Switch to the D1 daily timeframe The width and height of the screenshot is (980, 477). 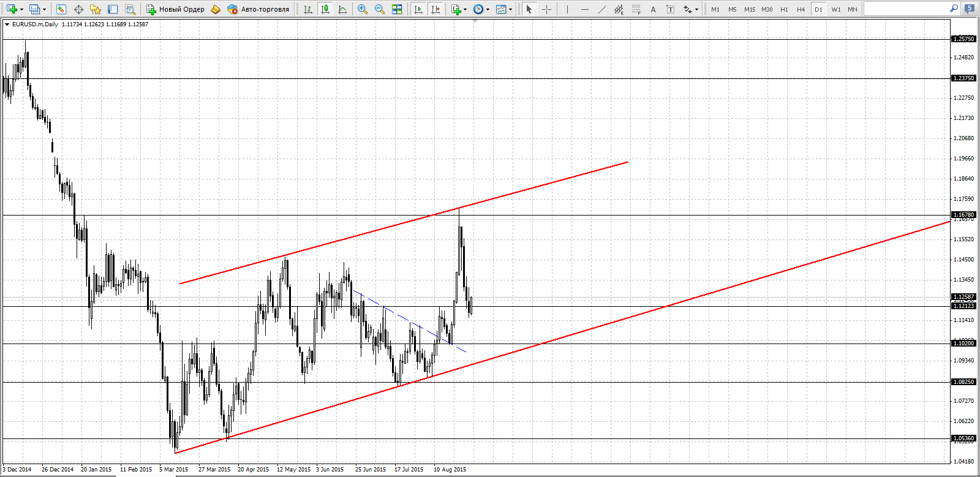[x=818, y=9]
